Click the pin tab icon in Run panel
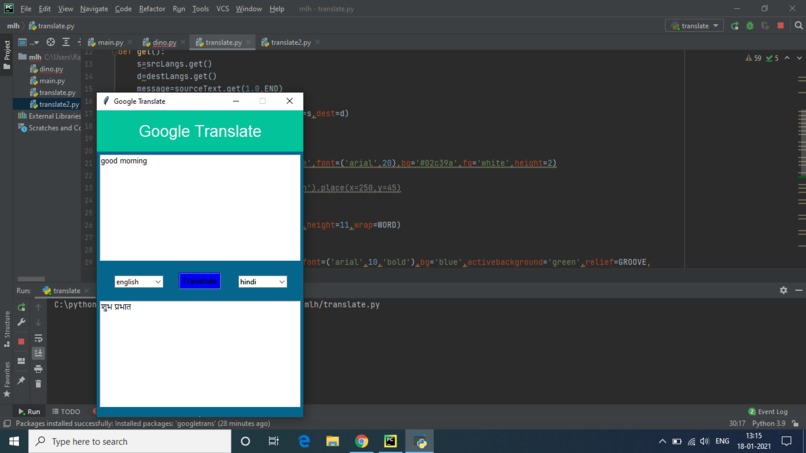Viewport: 806px width, 453px height. (22, 380)
